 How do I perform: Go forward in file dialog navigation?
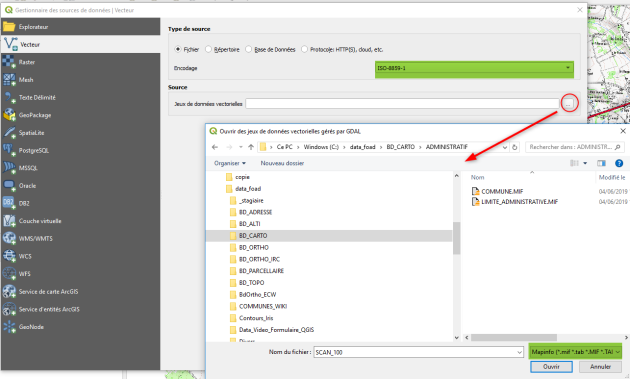pos(229,147)
